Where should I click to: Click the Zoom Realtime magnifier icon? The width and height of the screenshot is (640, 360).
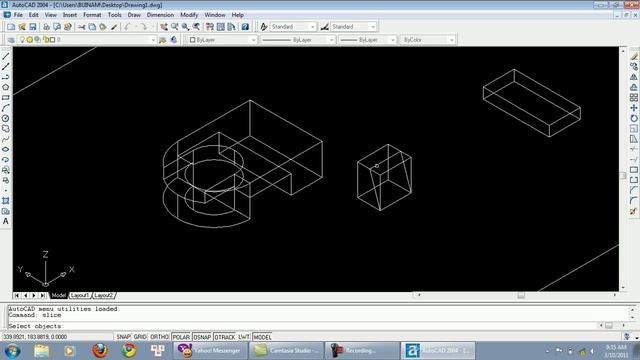pos(175,27)
